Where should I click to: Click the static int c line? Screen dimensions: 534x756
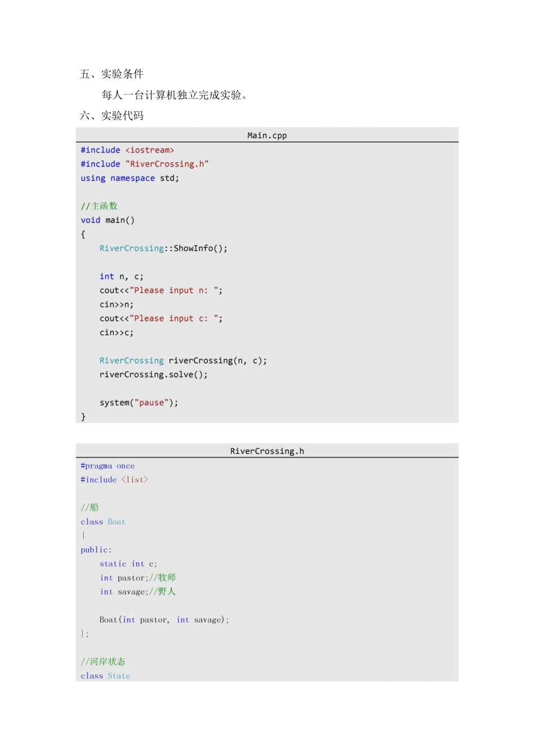[128, 564]
